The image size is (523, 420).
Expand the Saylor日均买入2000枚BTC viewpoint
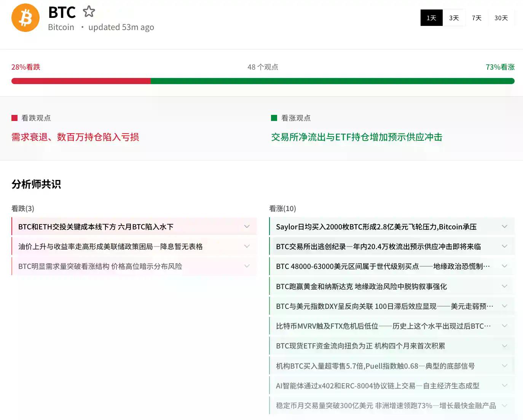504,226
